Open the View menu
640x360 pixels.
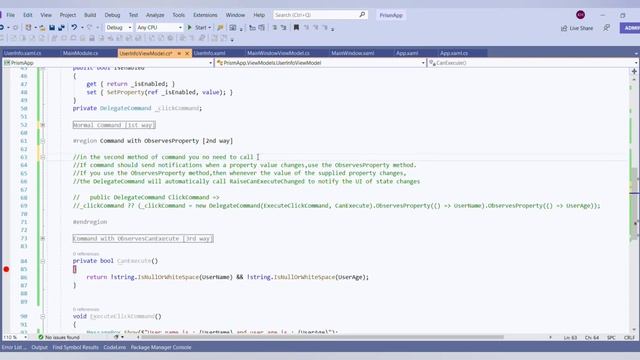pyautogui.click(x=46, y=15)
